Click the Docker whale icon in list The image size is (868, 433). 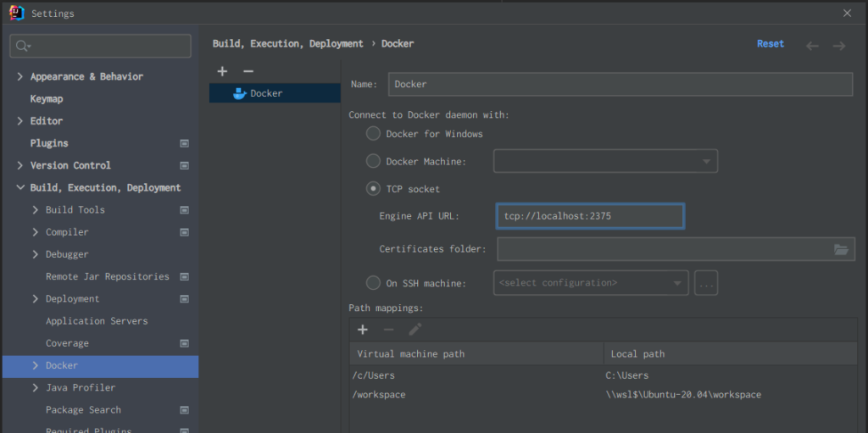240,93
